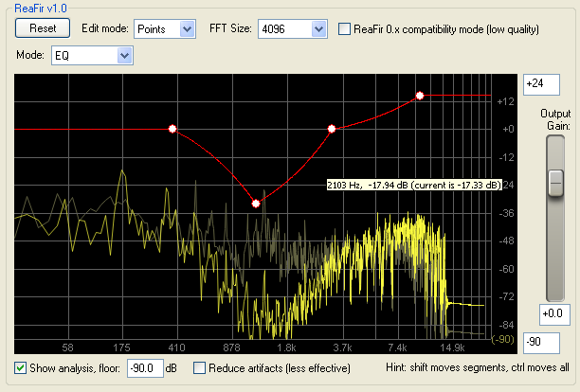580x392 pixels.
Task: Enable Reduce artifacts checkbox
Action: pos(200,367)
